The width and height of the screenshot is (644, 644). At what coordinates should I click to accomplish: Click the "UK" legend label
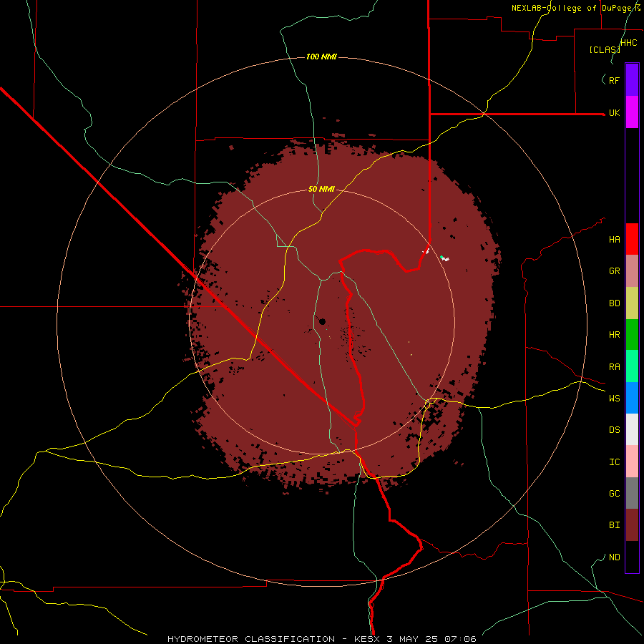615,113
